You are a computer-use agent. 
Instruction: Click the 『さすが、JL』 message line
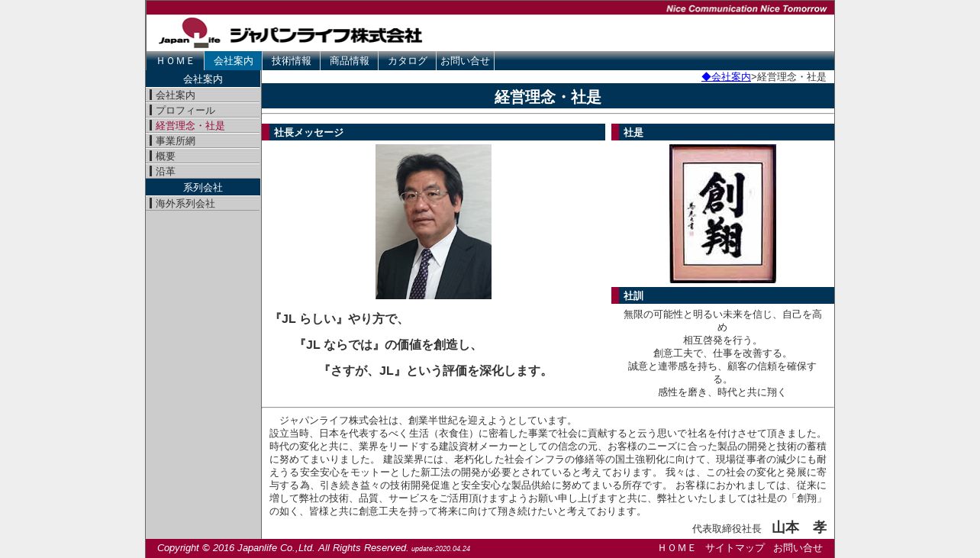[x=435, y=371]
